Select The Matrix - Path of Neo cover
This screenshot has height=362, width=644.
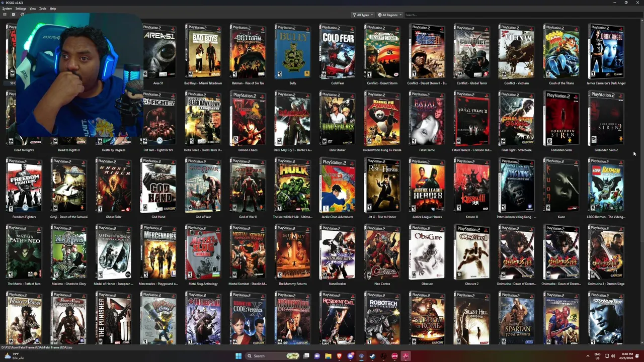[24, 252]
